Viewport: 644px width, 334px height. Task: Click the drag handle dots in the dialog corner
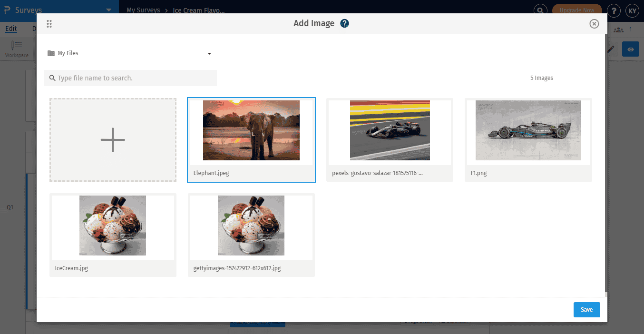pos(49,23)
